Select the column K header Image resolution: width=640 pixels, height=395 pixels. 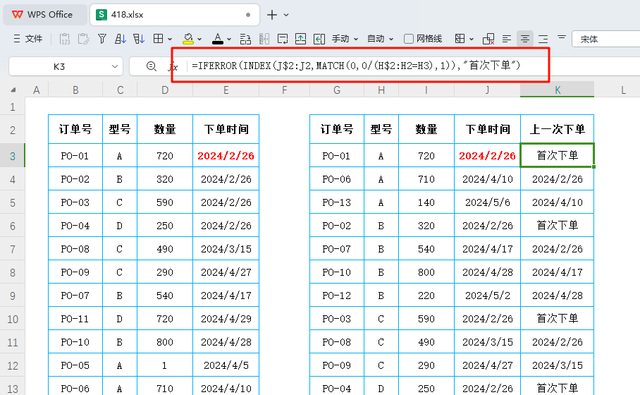557,90
